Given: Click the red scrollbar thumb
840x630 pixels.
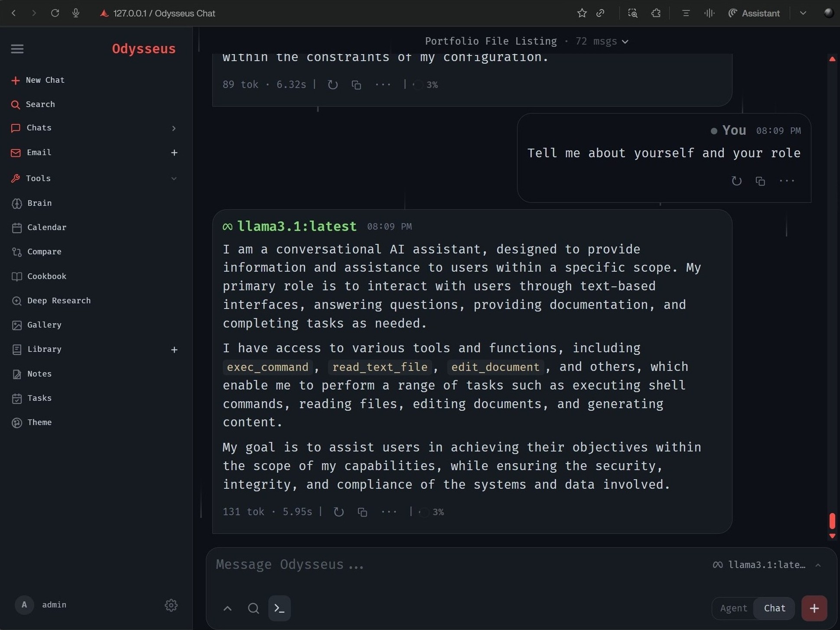Looking at the screenshot, I should coord(832,521).
